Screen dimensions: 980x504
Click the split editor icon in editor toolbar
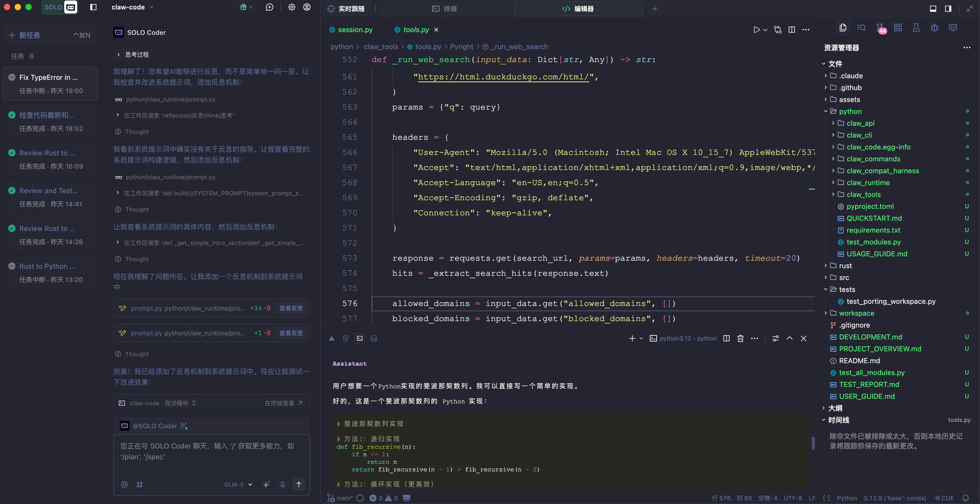pos(792,30)
